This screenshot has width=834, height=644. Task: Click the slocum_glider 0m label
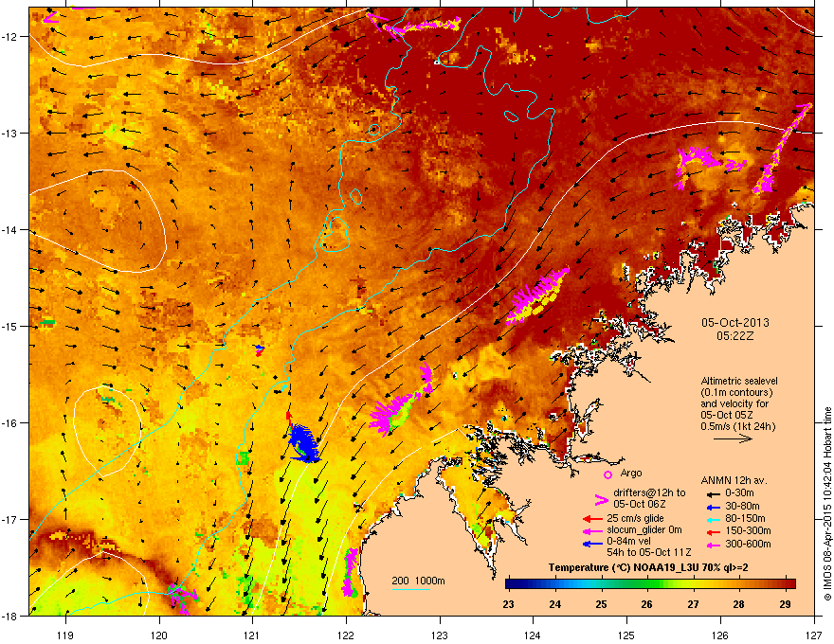click(x=644, y=530)
